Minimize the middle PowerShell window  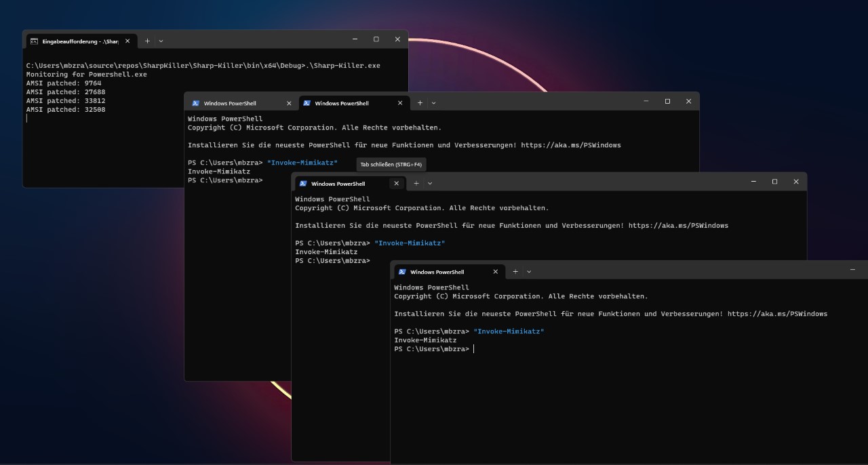753,182
